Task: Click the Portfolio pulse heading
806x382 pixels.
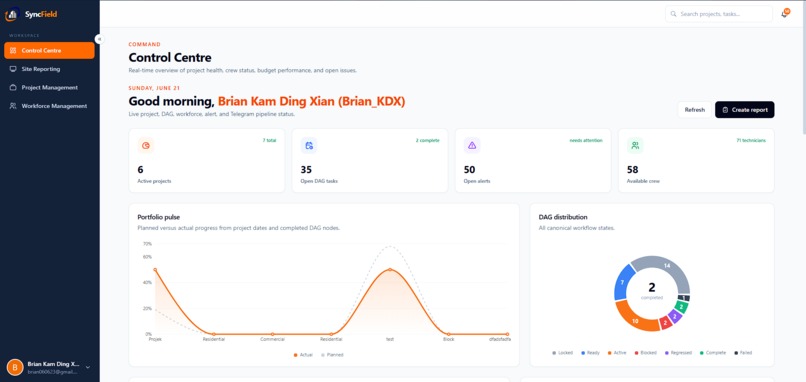Action: point(159,217)
